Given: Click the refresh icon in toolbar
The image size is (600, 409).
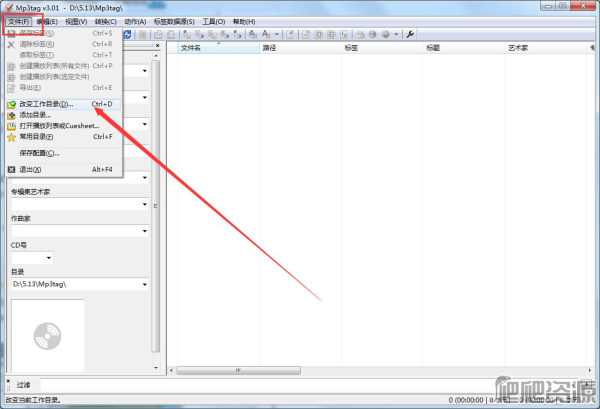Looking at the screenshot, I should pos(128,34).
